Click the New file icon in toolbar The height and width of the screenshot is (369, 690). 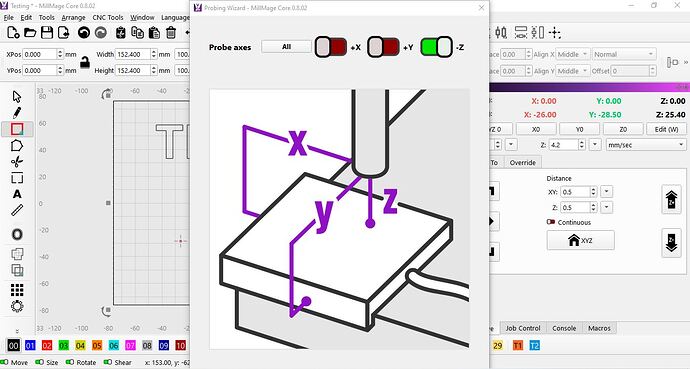[x=13, y=33]
